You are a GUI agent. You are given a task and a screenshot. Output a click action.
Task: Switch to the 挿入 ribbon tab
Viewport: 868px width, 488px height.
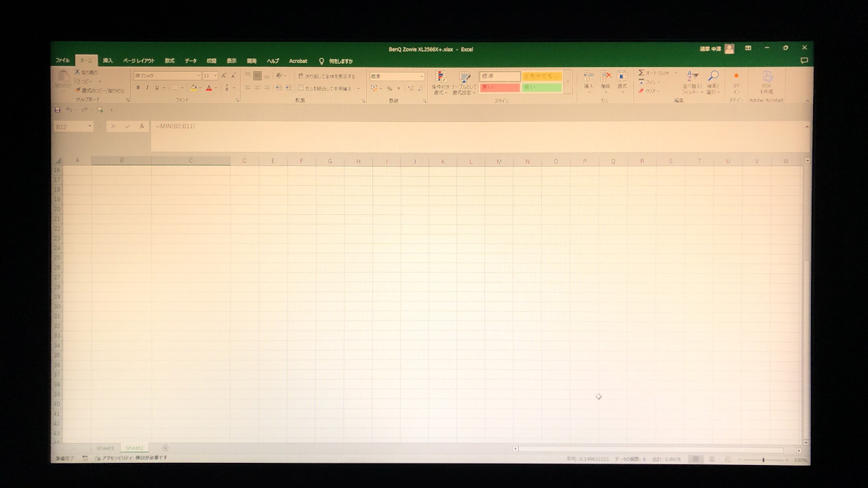tap(108, 61)
